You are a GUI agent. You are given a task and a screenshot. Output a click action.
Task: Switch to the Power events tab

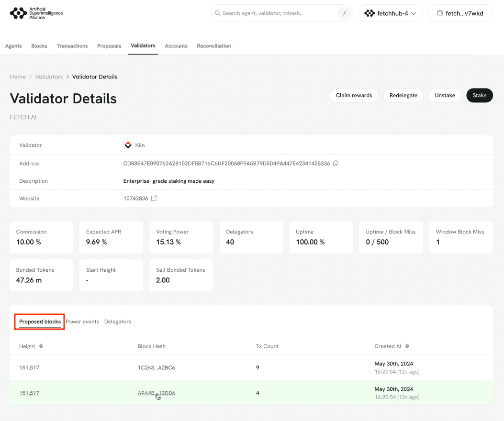82,322
